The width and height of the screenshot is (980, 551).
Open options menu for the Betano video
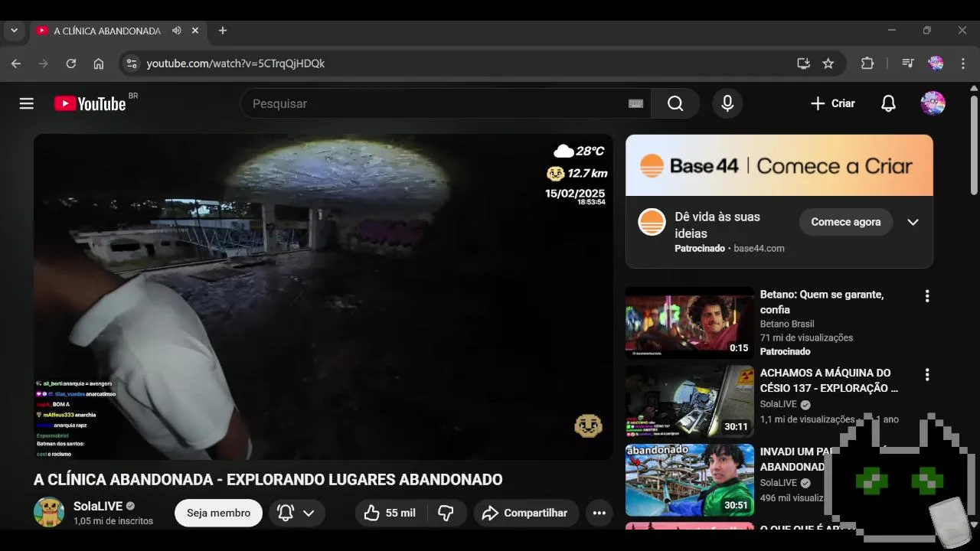tap(927, 296)
